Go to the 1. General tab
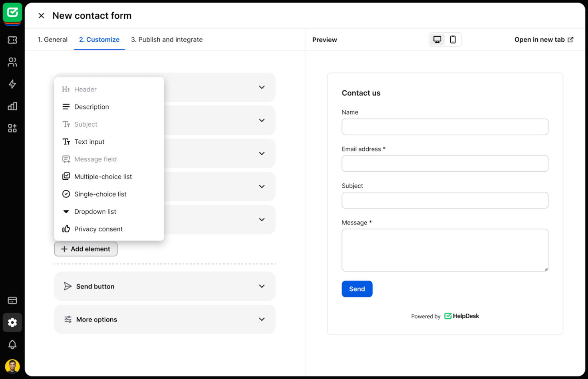The height and width of the screenshot is (379, 588). tap(52, 40)
